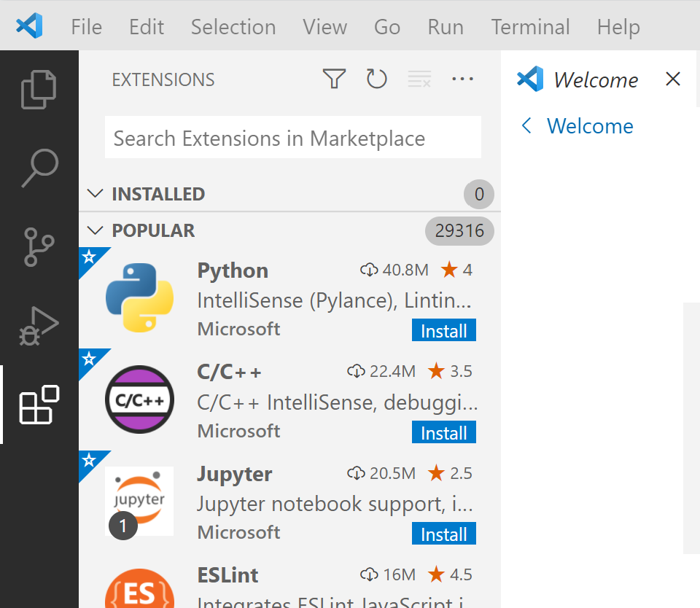Close the Welcome tab
This screenshot has height=608, width=700.
673,79
